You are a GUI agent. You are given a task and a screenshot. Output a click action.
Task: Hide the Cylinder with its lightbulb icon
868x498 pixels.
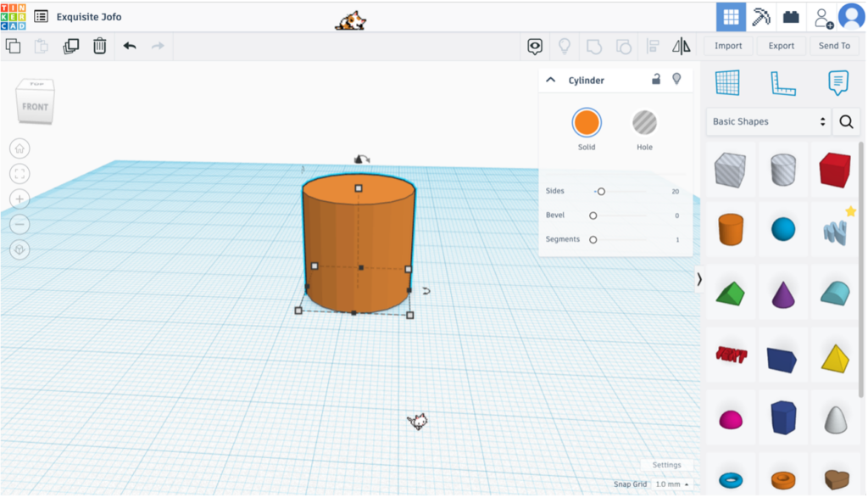(x=676, y=79)
